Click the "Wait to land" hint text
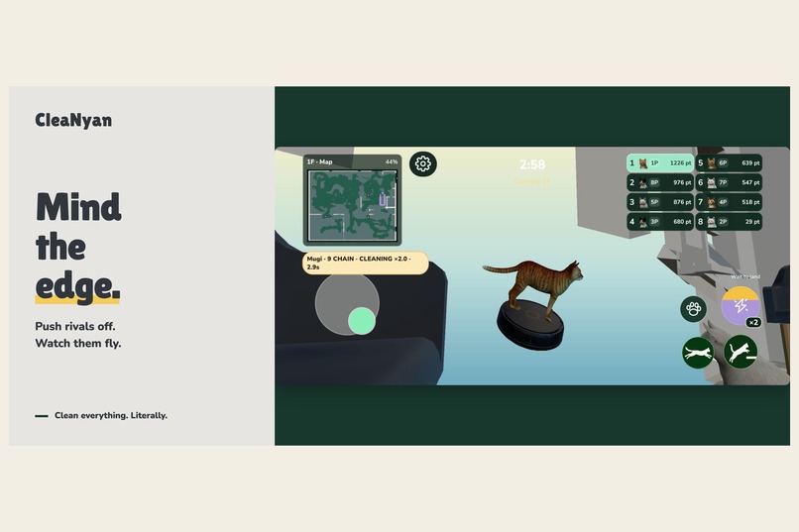799x532 pixels. click(x=745, y=277)
